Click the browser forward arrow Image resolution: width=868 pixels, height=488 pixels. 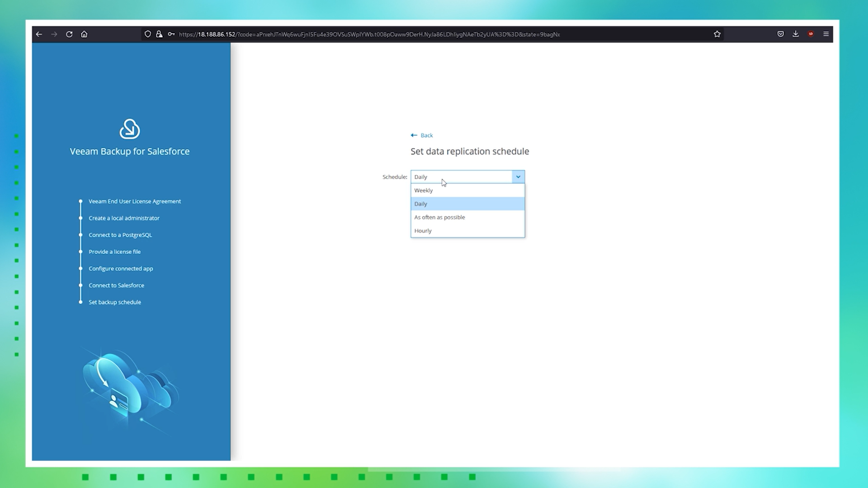tap(54, 34)
